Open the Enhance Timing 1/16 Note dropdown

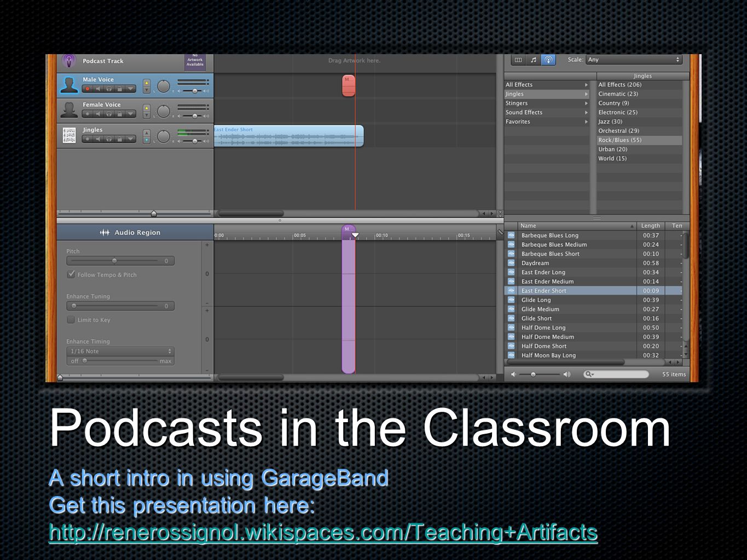click(120, 352)
